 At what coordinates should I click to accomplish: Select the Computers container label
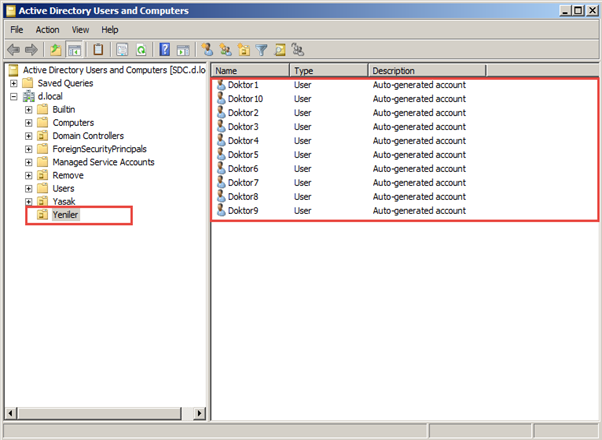(73, 122)
